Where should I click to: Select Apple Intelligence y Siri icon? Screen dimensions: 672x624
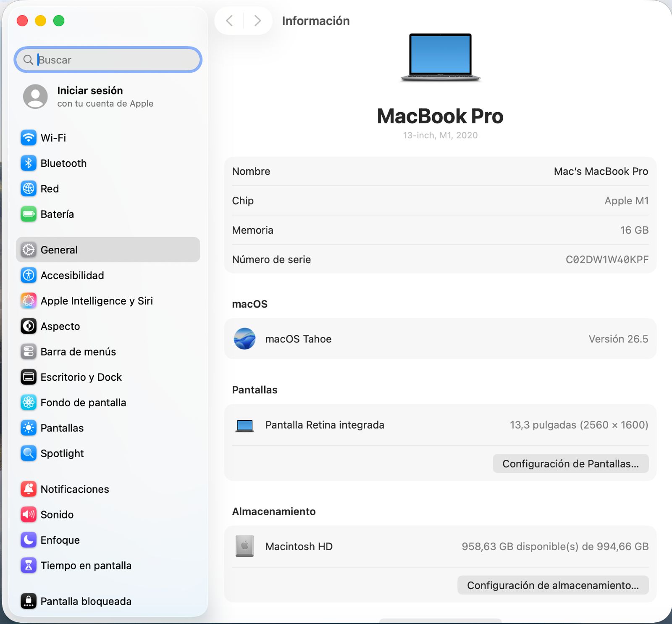29,301
